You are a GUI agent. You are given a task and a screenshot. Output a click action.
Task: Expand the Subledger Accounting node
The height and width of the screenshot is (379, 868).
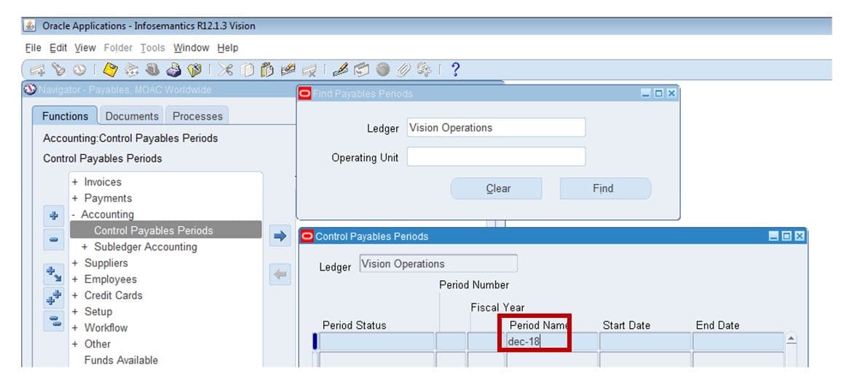[84, 247]
